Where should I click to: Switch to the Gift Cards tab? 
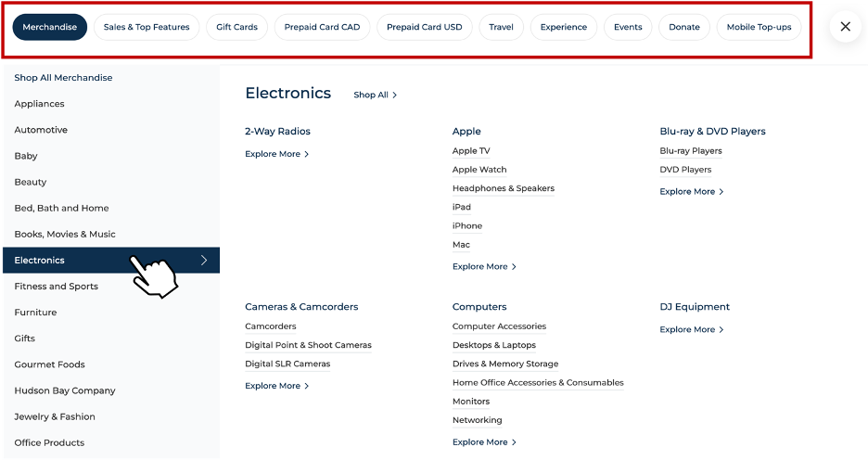point(236,27)
